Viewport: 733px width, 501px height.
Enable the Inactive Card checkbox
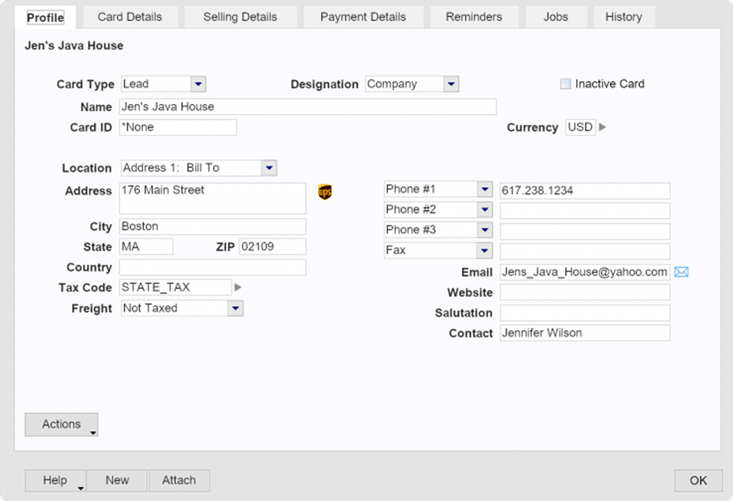(566, 84)
